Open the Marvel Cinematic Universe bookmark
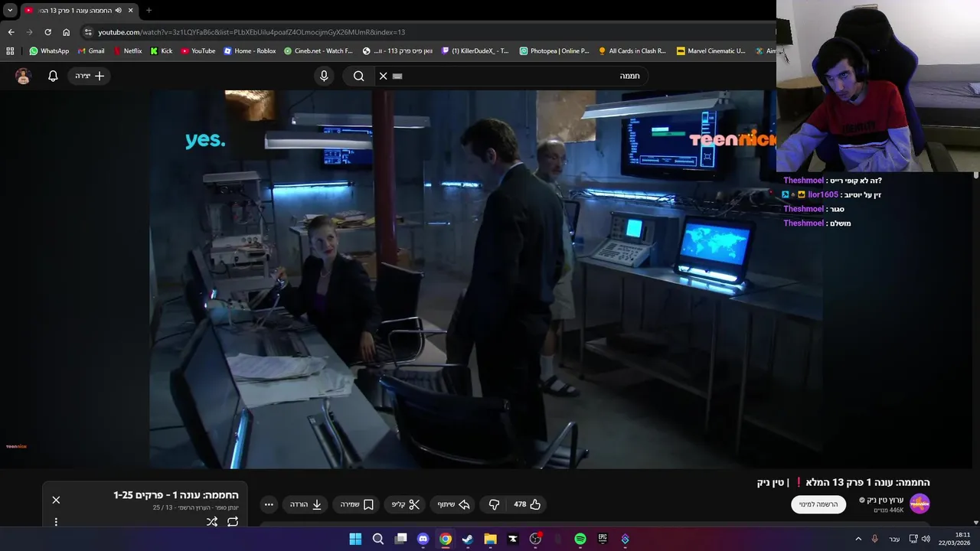 [711, 51]
